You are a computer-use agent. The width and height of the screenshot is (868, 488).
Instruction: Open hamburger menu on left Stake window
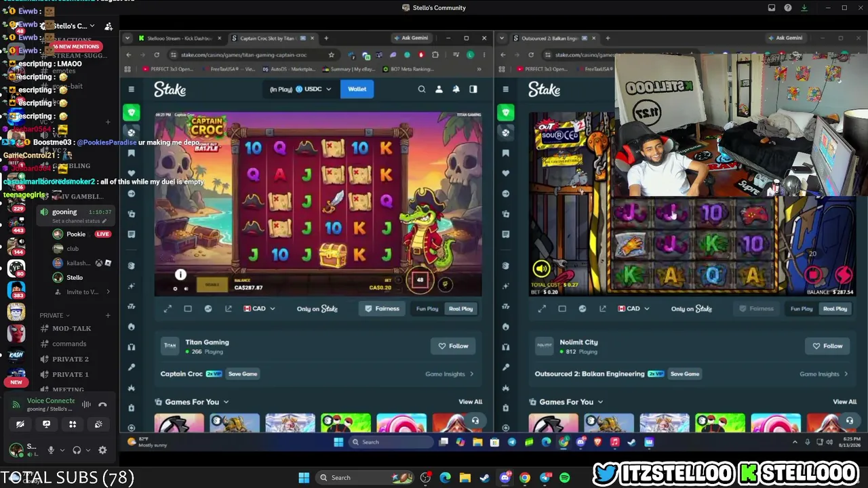tap(132, 89)
